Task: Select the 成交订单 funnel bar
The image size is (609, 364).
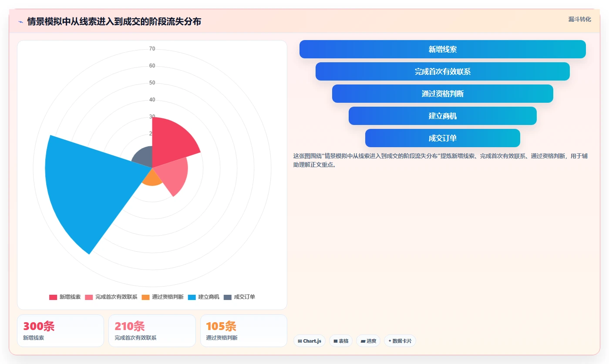Action: (442, 138)
